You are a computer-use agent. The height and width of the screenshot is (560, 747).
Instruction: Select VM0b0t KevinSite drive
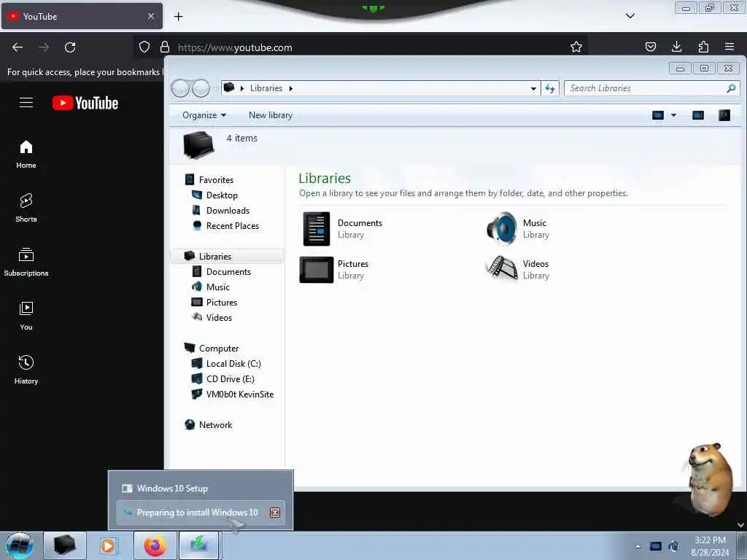tap(239, 394)
